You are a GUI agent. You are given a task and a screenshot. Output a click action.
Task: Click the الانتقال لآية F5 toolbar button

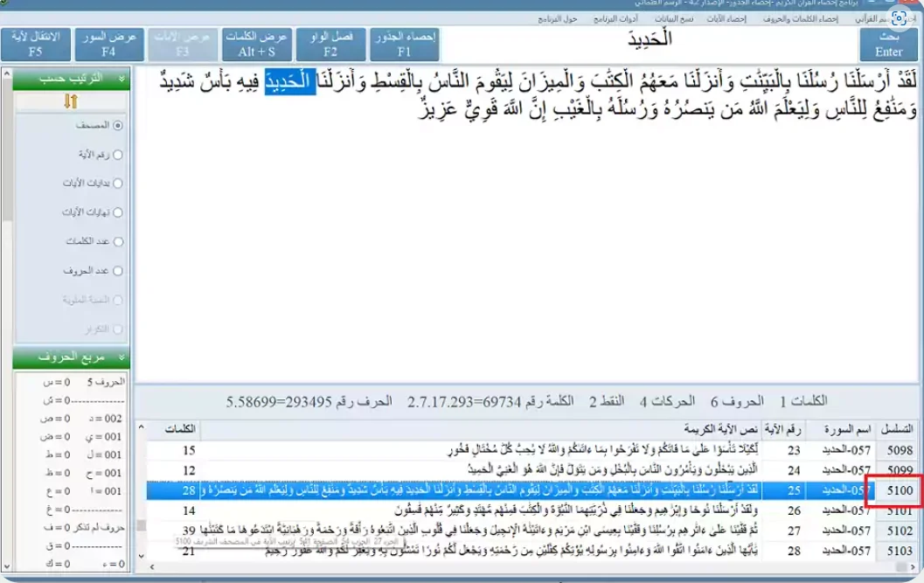[x=36, y=44]
